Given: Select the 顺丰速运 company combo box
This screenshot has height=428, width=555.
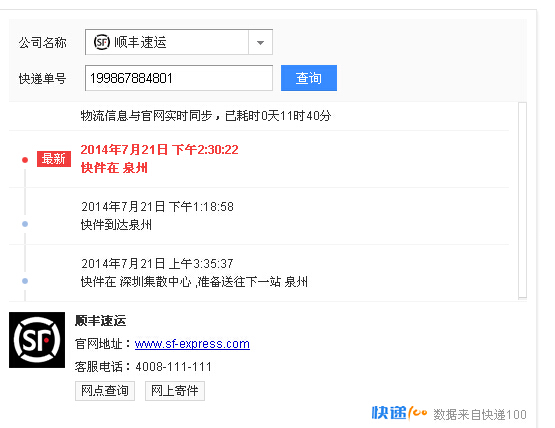Looking at the screenshot, I should (x=179, y=42).
